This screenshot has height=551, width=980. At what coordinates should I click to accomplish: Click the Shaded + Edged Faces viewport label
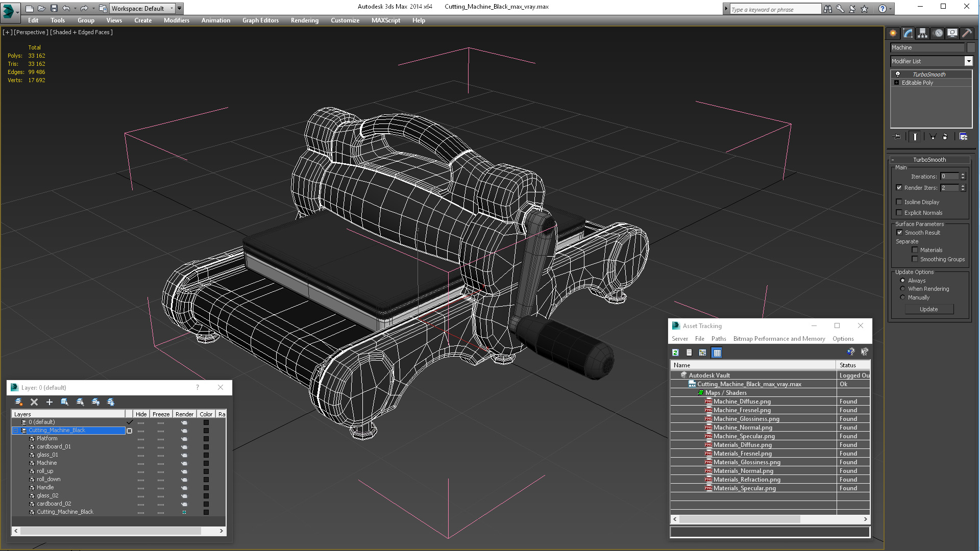(x=82, y=32)
